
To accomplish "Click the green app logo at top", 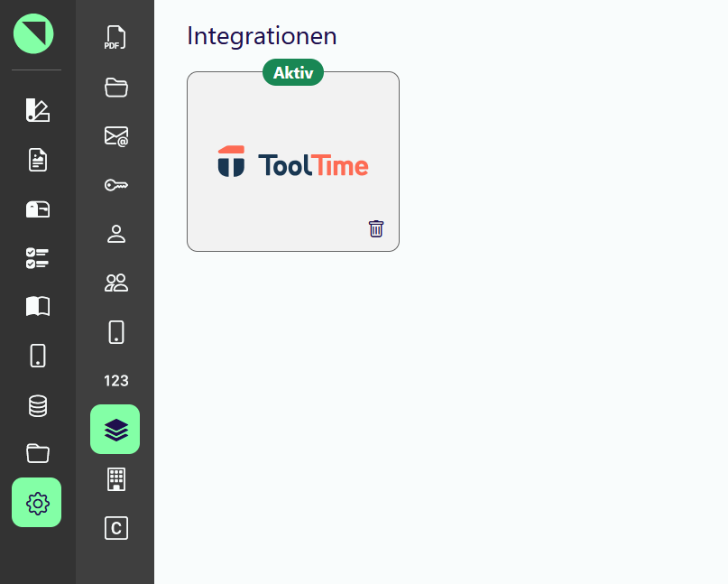I will (x=33, y=33).
